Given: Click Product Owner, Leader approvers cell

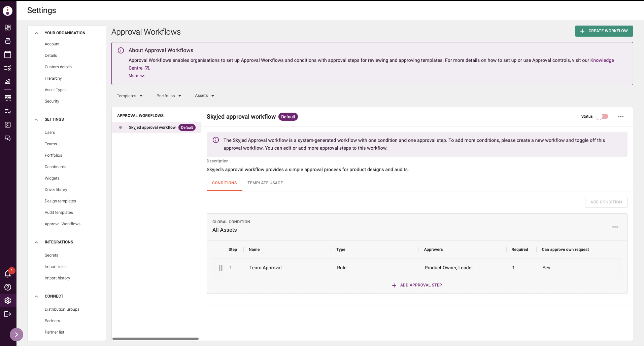Looking at the screenshot, I should click(x=449, y=268).
